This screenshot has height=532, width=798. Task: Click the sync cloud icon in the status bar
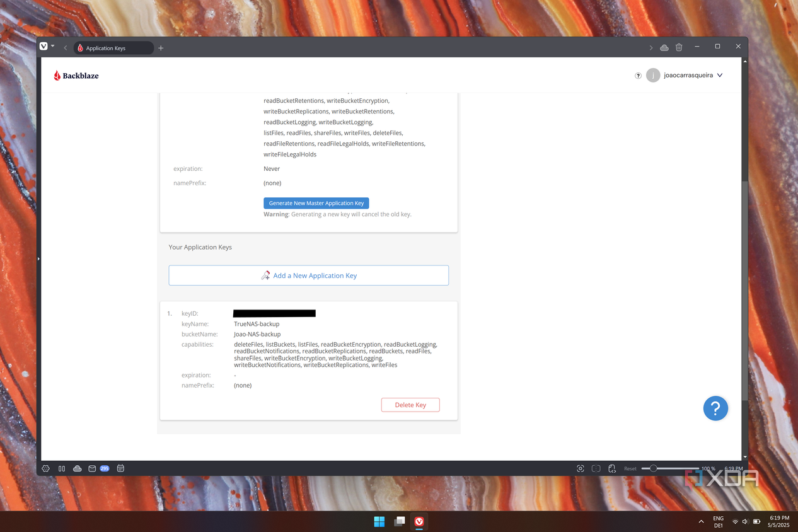[78, 468]
